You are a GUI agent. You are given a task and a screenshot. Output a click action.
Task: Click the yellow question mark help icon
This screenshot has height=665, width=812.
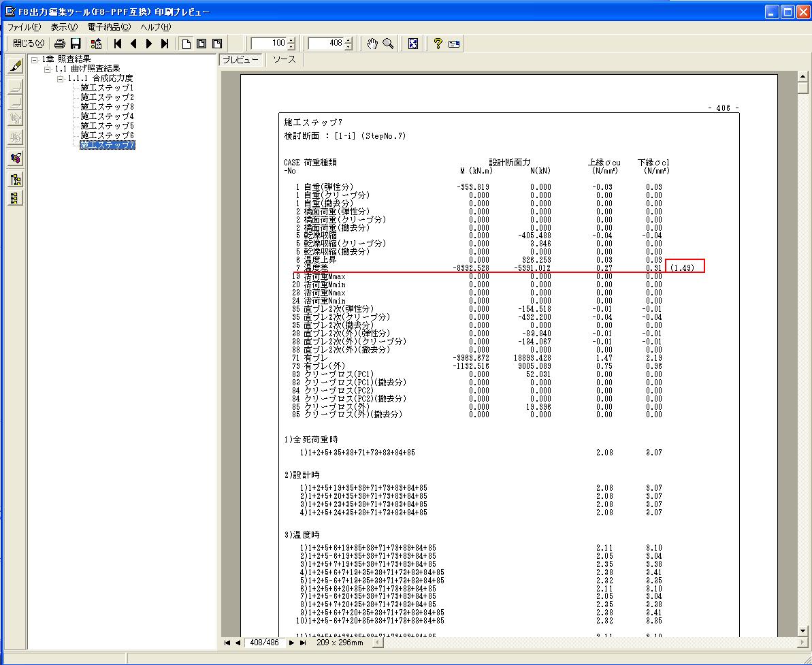(x=438, y=44)
